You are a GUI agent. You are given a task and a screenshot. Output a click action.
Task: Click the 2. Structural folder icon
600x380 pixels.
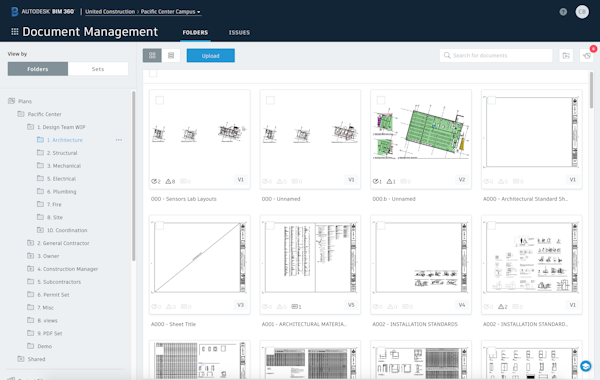[x=40, y=152]
